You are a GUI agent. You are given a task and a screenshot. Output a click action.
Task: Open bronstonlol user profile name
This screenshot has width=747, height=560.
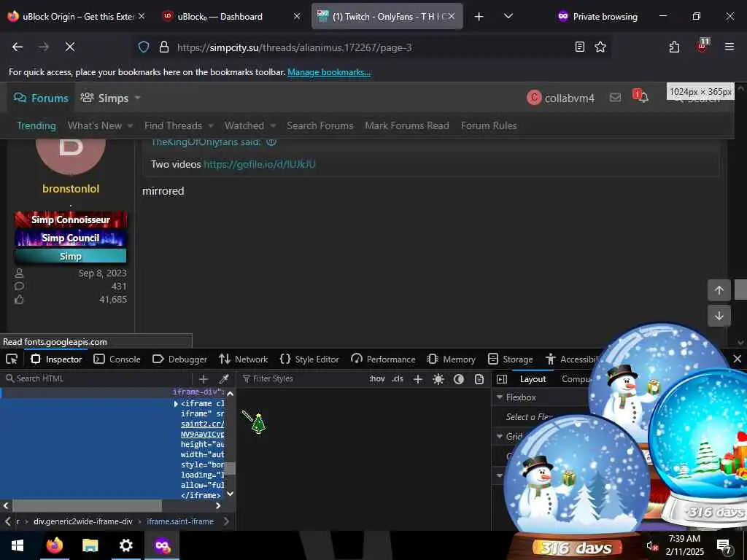click(71, 189)
